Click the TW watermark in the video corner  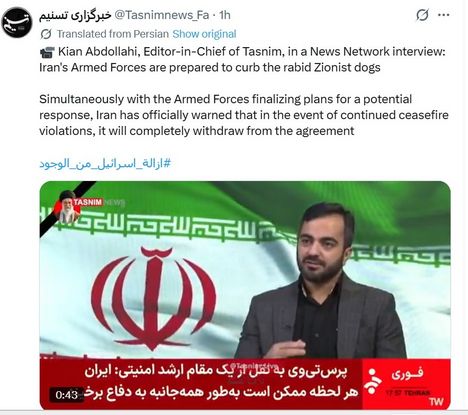coord(436,402)
